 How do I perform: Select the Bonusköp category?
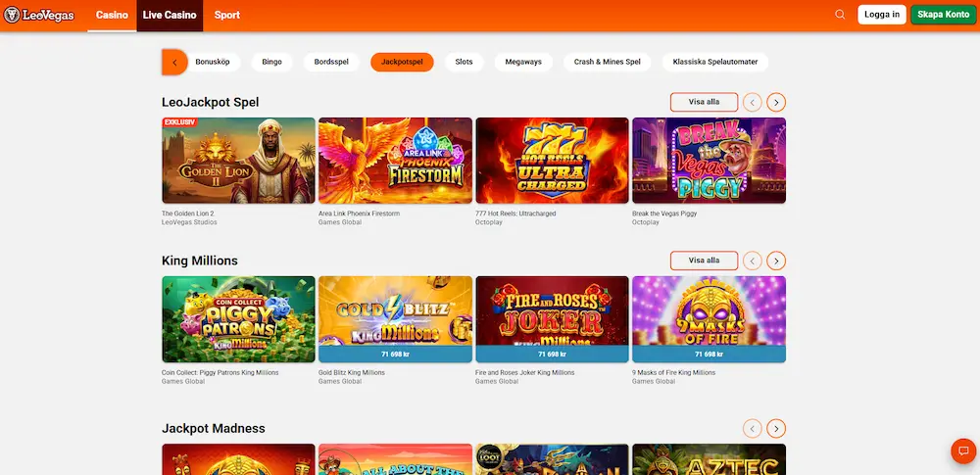coord(213,62)
